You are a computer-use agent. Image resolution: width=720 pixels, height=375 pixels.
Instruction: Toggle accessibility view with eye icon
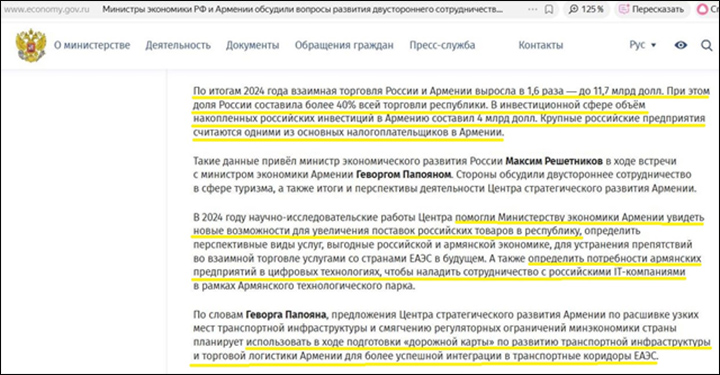tap(681, 45)
